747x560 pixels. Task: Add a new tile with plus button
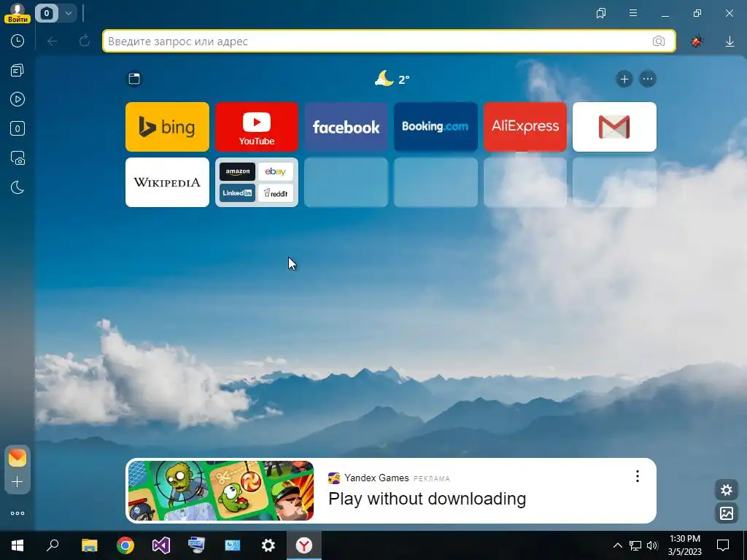coord(624,79)
